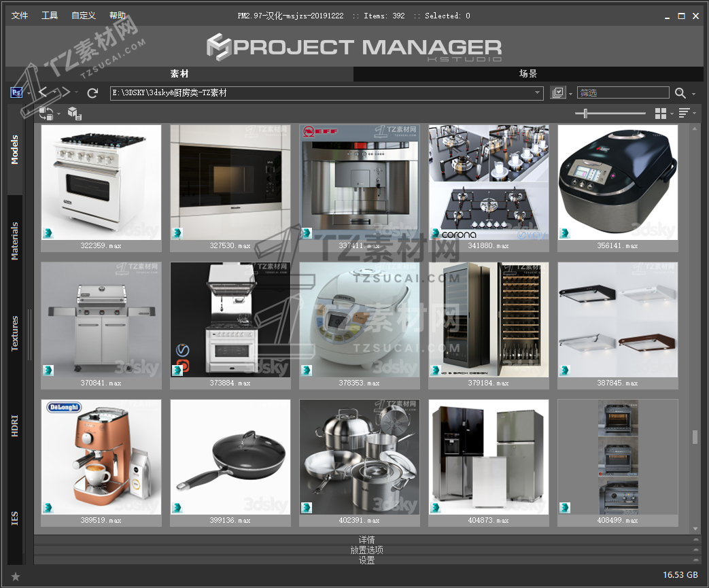
Task: Select the Materials side tab
Action: point(15,241)
